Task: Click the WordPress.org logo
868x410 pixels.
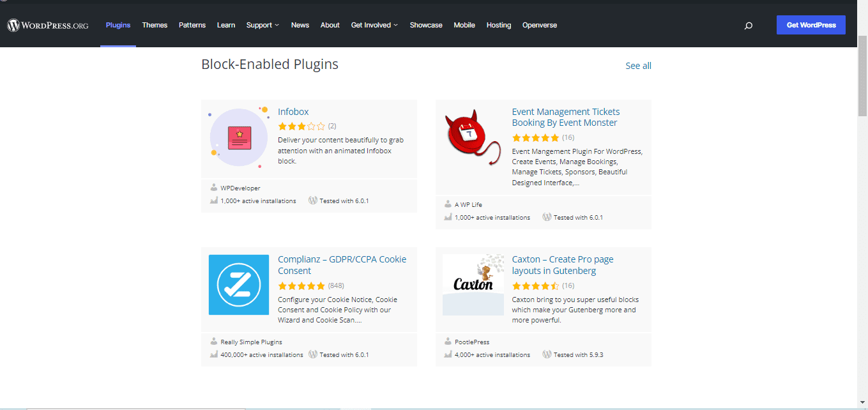Action: 47,26
